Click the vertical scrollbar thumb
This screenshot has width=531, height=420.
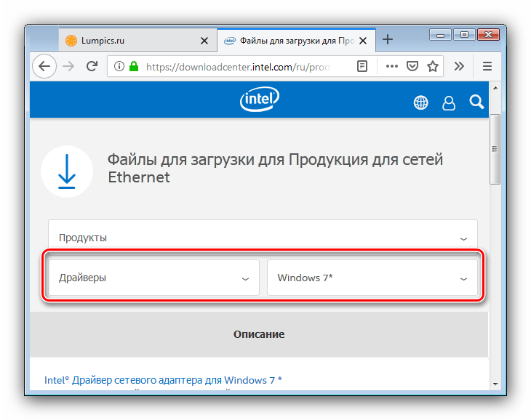coord(495,149)
